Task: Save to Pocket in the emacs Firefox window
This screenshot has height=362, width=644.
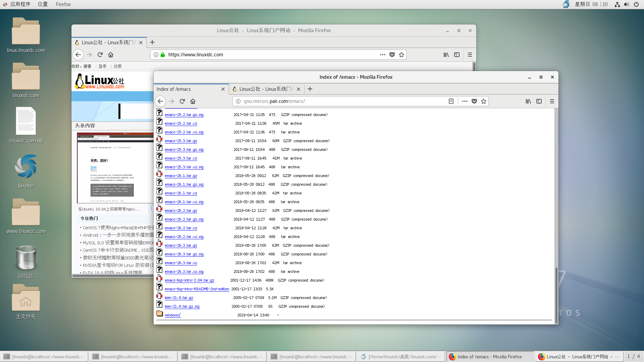Action: (474, 101)
